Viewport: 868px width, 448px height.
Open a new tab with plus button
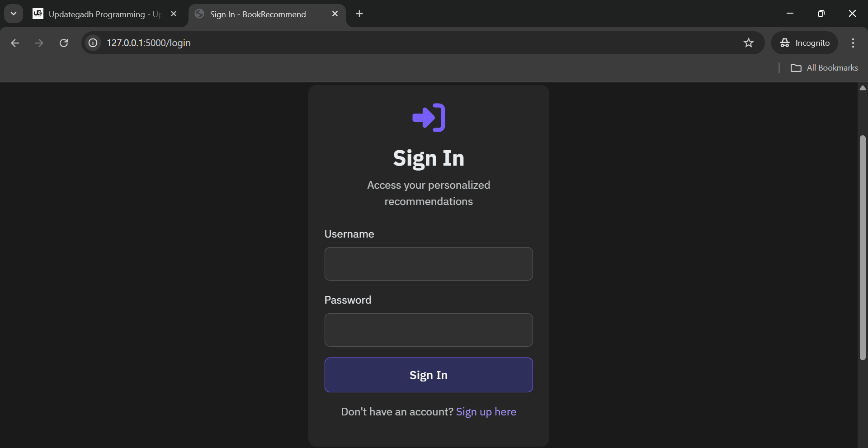coord(359,14)
